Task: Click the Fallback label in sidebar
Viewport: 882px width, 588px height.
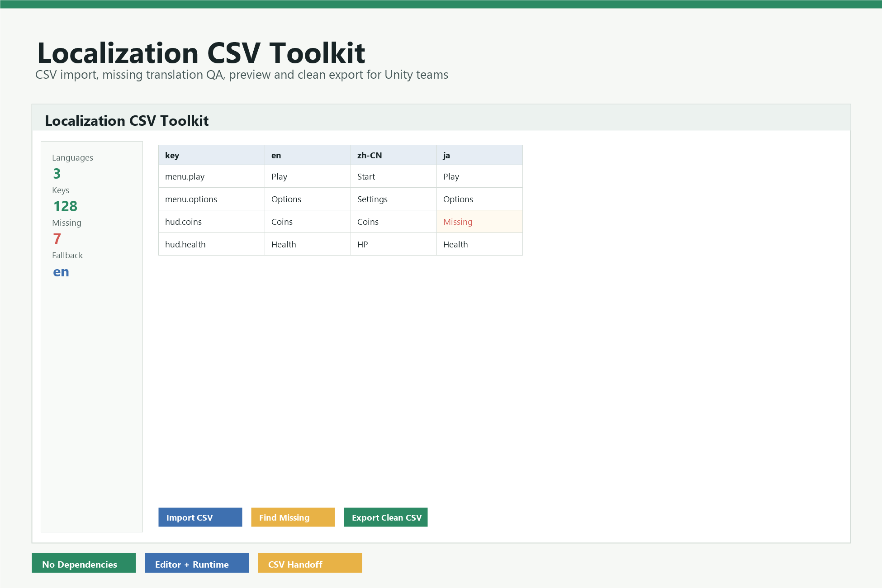Action: [x=67, y=255]
